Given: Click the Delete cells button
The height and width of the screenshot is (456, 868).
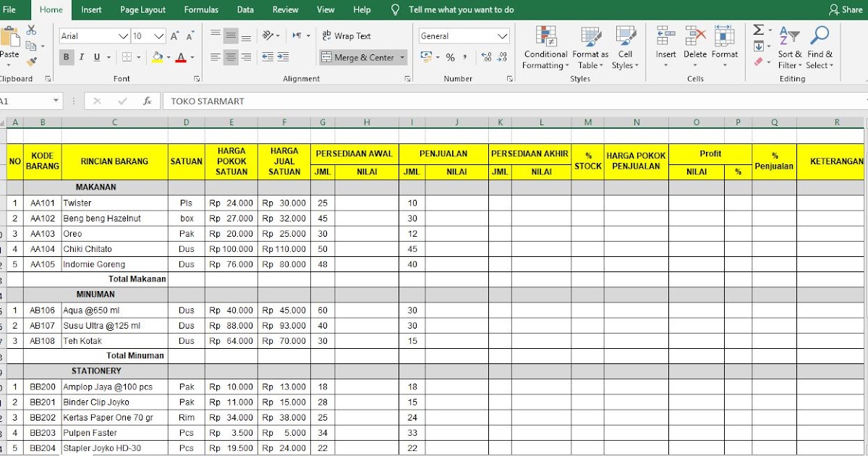Looking at the screenshot, I should click(695, 47).
